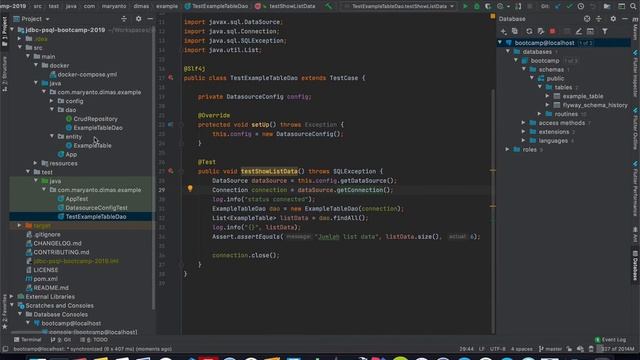The image size is (640, 360).
Task: Click the pencil edit icon in Database toolbar
Action: coord(579,31)
